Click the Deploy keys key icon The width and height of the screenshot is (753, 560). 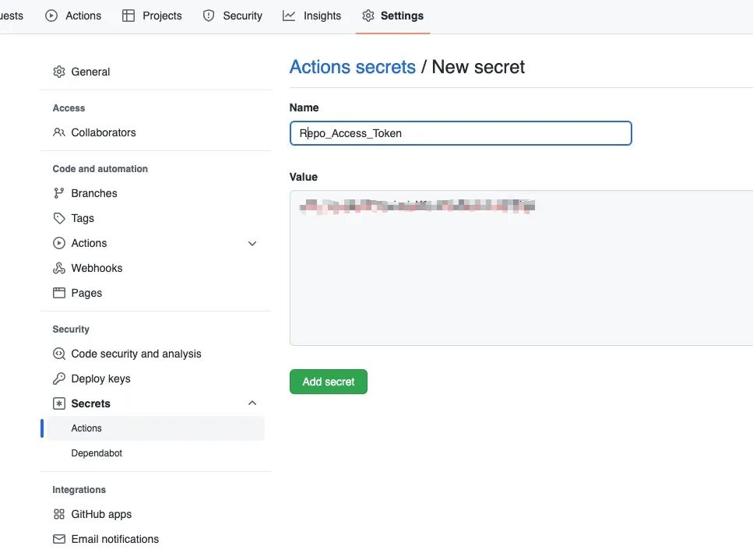(59, 379)
